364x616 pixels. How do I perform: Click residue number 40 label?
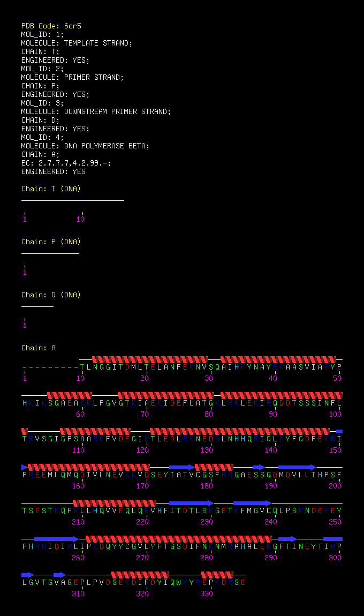tap(273, 378)
